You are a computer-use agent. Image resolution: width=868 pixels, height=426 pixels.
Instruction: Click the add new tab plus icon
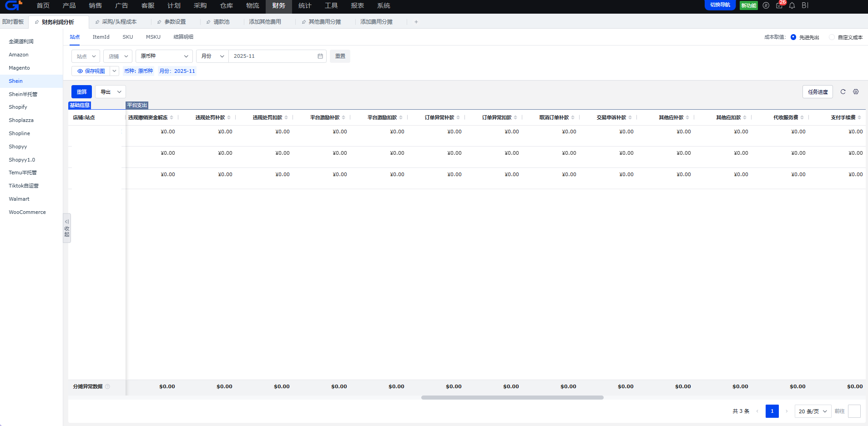416,22
